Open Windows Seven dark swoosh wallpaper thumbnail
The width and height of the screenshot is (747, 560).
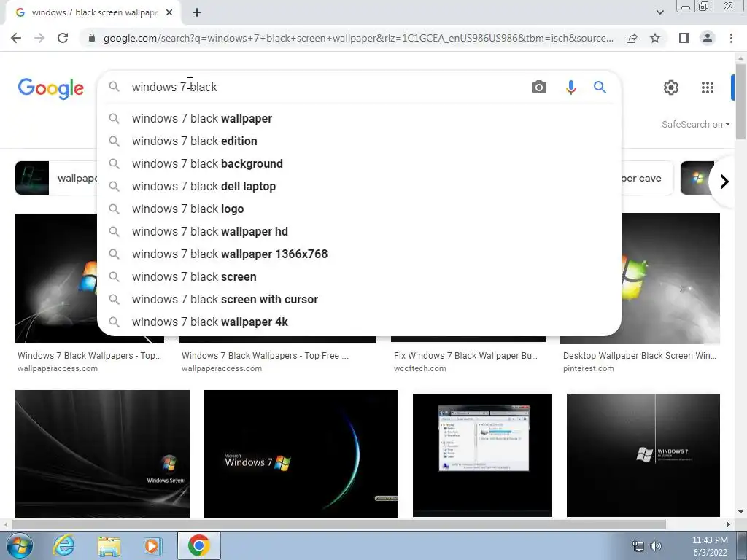tap(102, 454)
